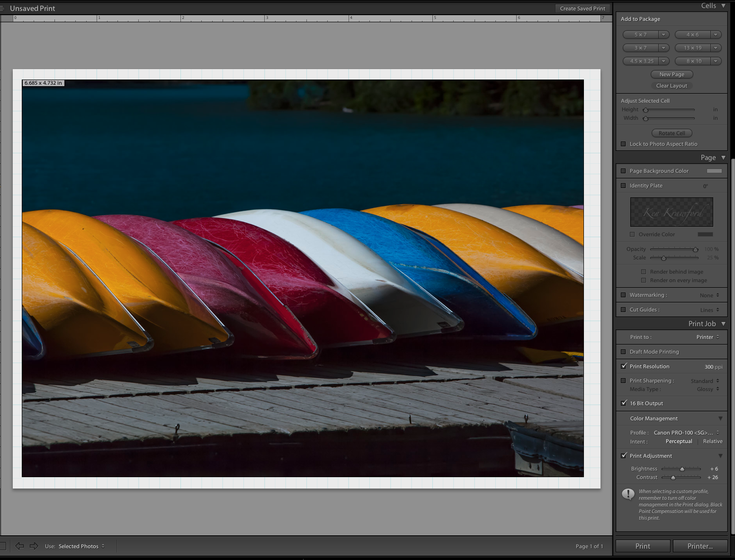Select Relative rendering intent
Viewport: 735px width, 560px height.
click(x=712, y=441)
